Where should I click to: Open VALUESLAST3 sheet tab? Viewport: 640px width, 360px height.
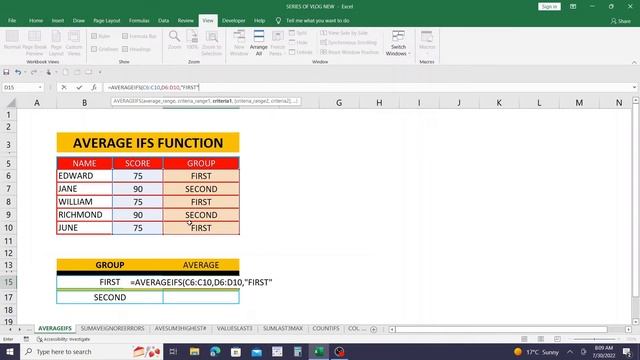[x=235, y=329]
